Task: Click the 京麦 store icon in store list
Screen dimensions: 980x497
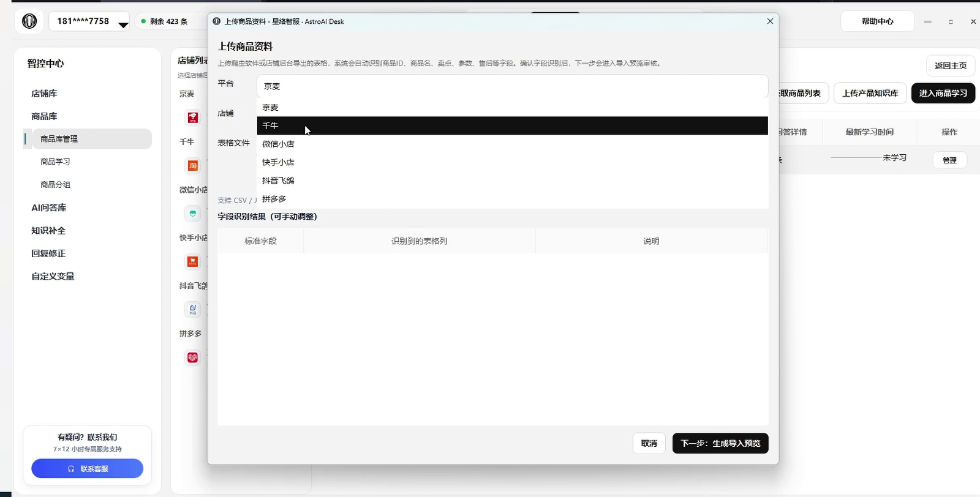Action: [x=193, y=118]
